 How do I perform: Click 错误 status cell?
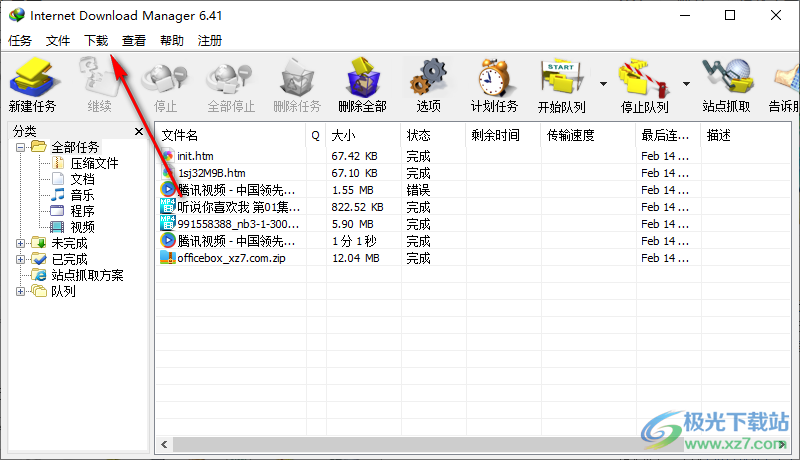[x=418, y=190]
